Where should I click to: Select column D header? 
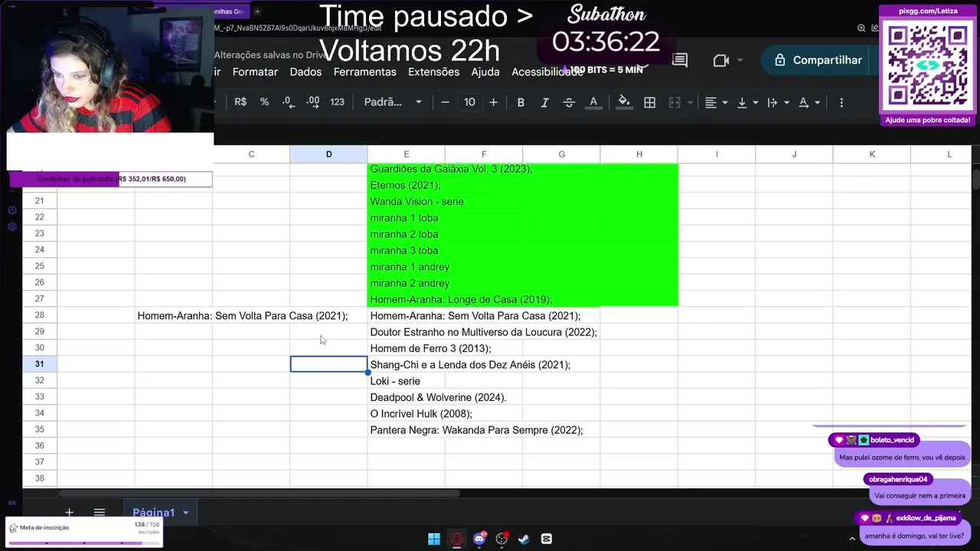pyautogui.click(x=328, y=154)
